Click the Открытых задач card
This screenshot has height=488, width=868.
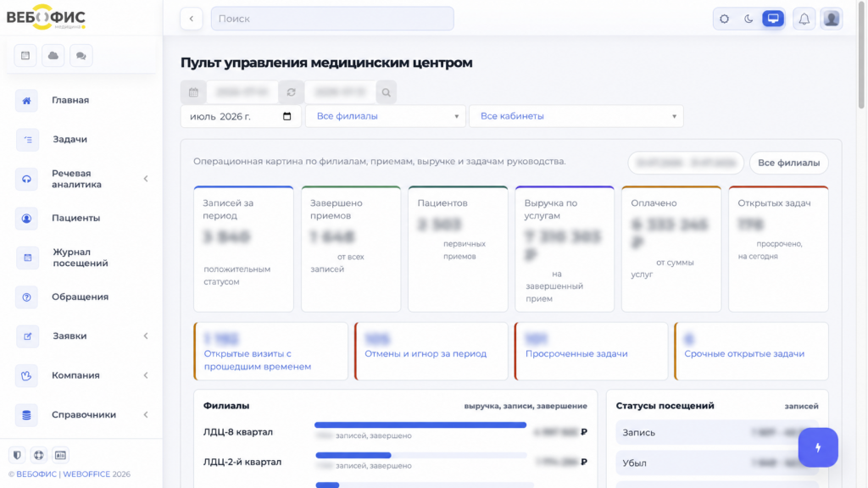click(x=778, y=249)
